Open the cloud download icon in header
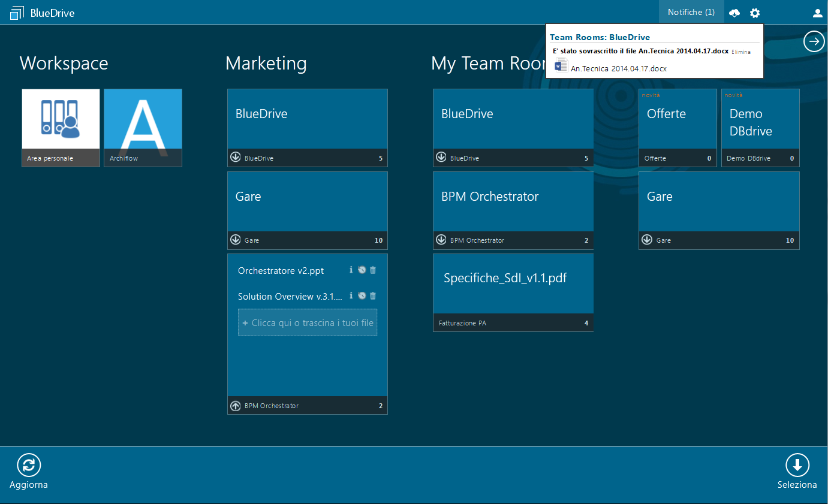This screenshot has width=828, height=504. 734,13
